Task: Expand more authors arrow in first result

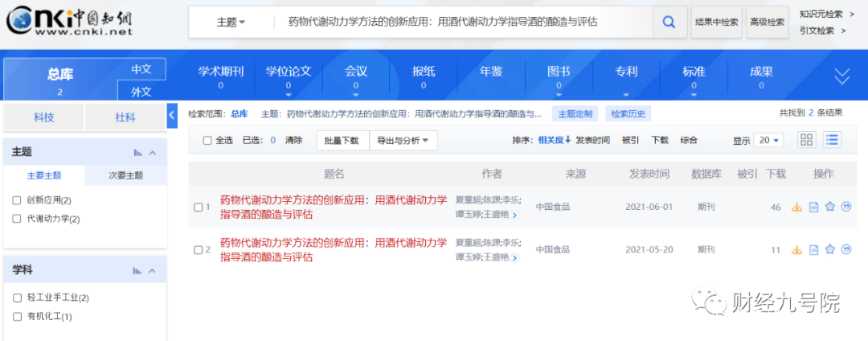Action: tap(515, 215)
